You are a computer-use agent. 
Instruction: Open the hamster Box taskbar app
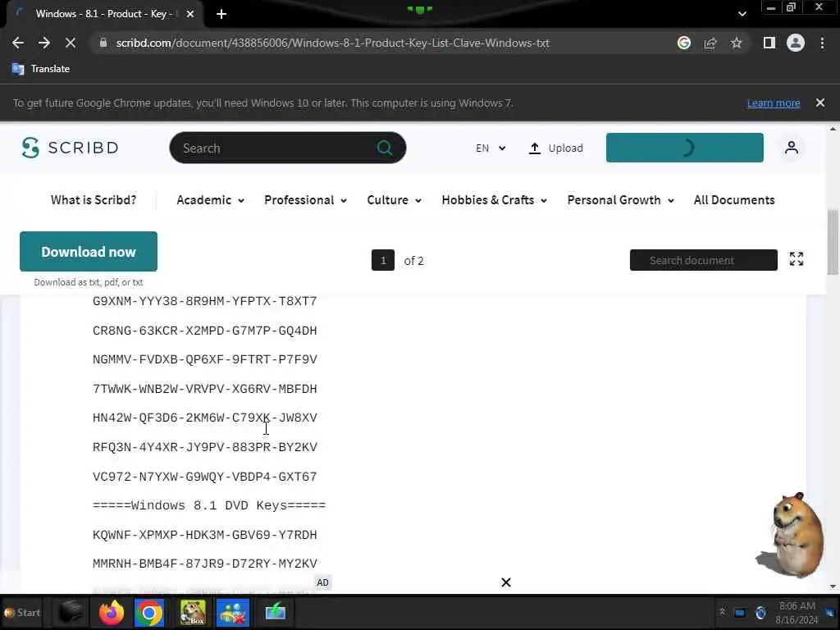pyautogui.click(x=193, y=612)
